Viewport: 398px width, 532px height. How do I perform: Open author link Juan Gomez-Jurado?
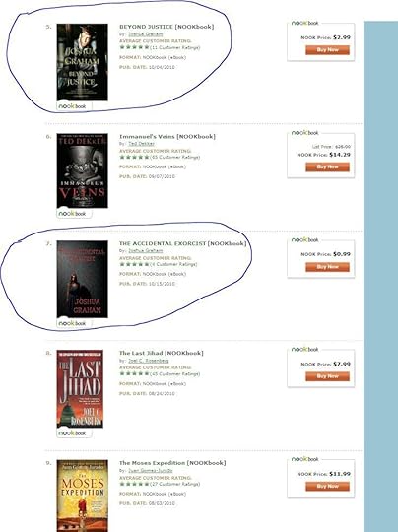coord(151,471)
